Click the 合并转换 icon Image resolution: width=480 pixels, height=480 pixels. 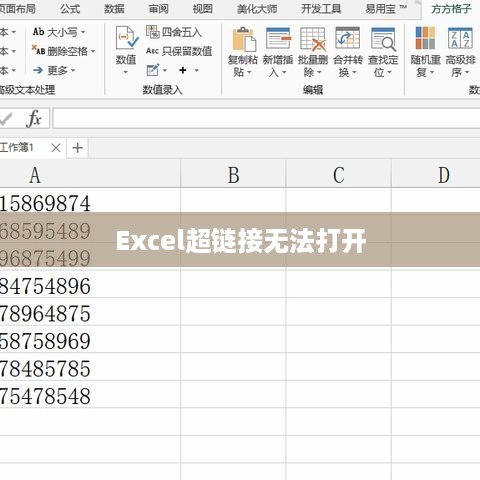click(348, 38)
